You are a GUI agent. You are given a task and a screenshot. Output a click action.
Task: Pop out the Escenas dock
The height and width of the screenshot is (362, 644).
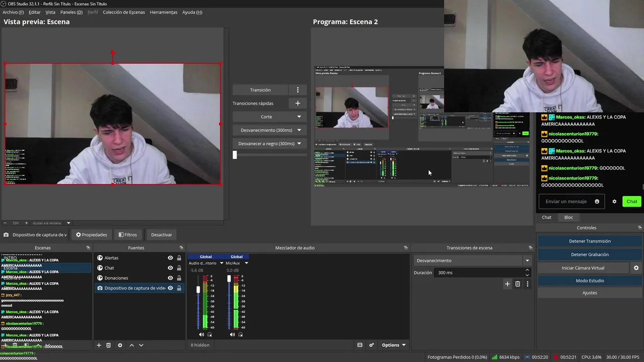pyautogui.click(x=88, y=248)
